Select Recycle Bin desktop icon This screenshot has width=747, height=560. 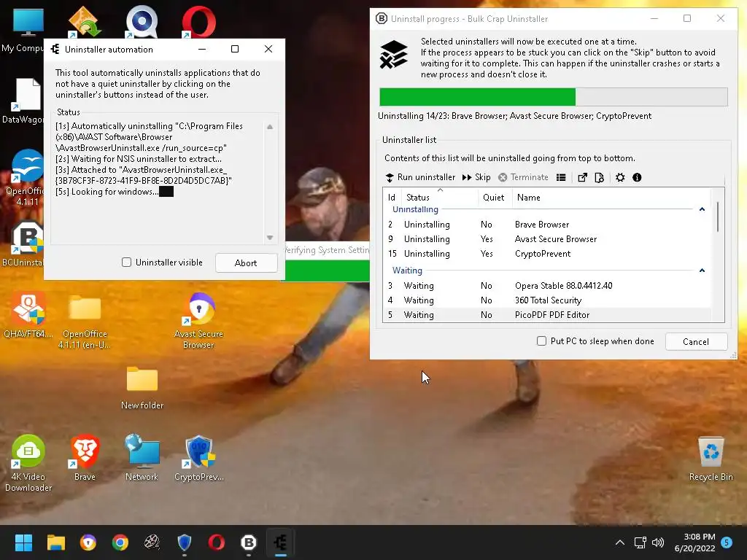pos(711,459)
